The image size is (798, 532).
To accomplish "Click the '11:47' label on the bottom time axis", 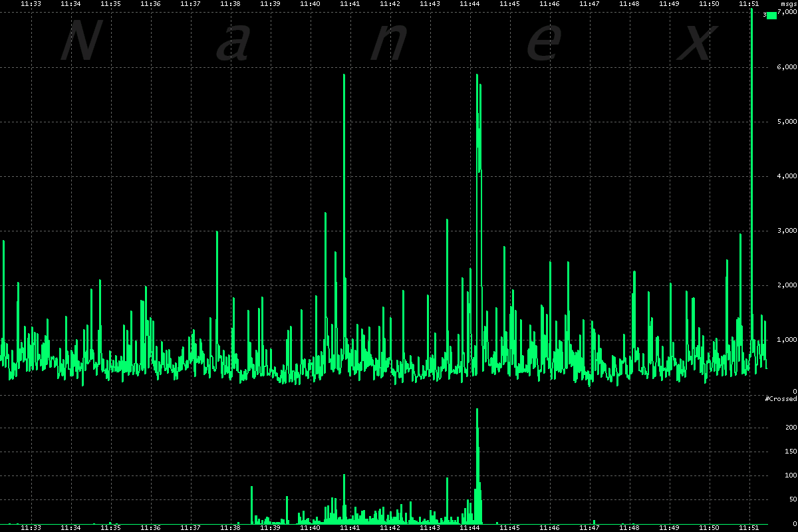I will pyautogui.click(x=589, y=528).
